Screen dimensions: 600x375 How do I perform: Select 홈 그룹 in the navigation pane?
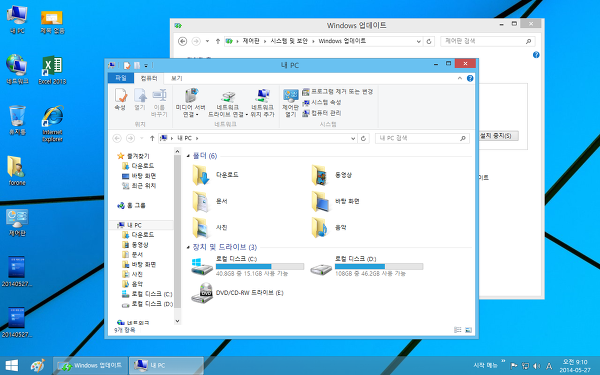pos(131,205)
